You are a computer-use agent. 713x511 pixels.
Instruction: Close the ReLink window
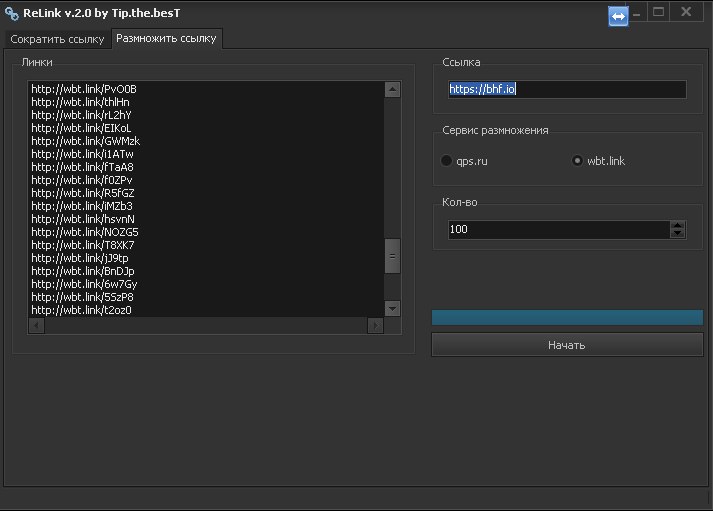(x=686, y=12)
